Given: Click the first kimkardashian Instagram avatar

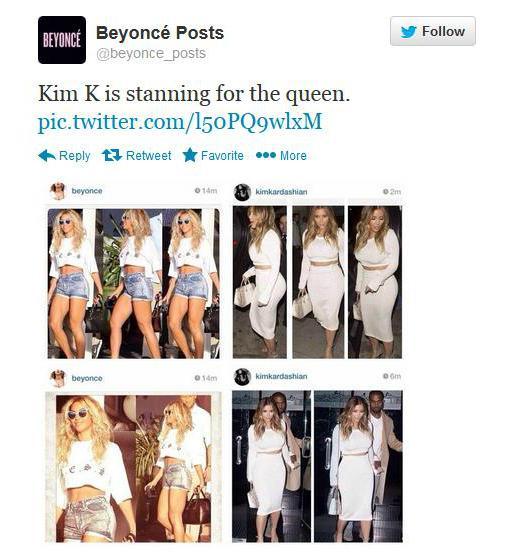Looking at the screenshot, I should (243, 192).
